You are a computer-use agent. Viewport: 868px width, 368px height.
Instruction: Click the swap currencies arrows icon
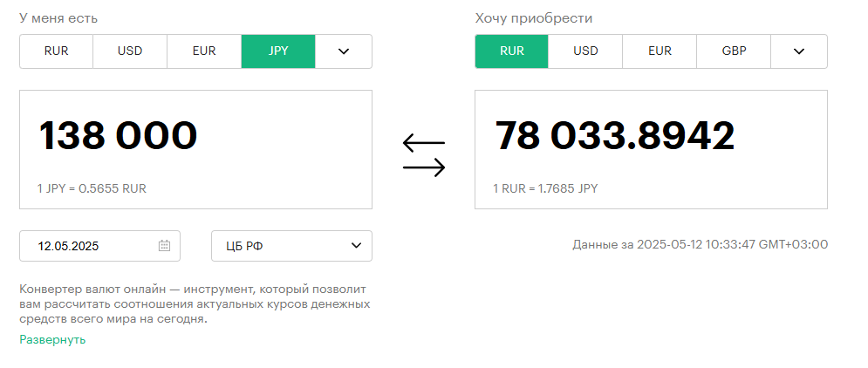[x=424, y=155]
